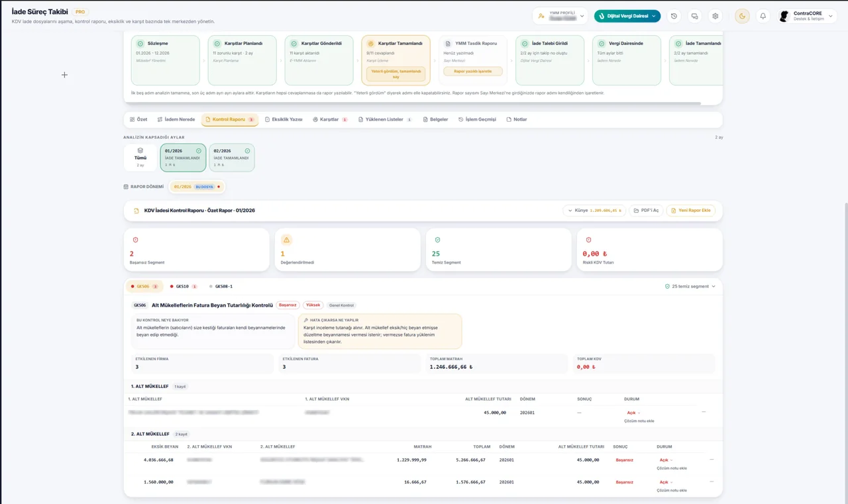The image size is (848, 504).
Task: Expand the 25 temiz segment list
Action: (x=690, y=287)
